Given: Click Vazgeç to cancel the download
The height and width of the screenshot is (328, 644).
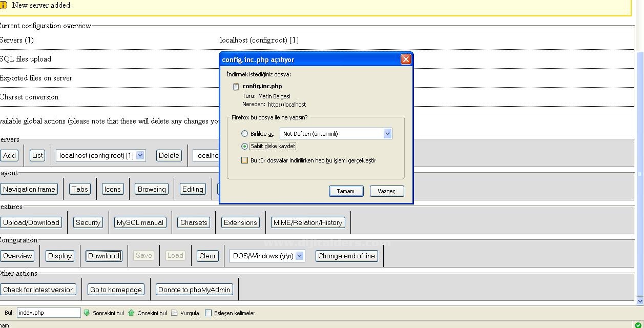Looking at the screenshot, I should click(386, 191).
